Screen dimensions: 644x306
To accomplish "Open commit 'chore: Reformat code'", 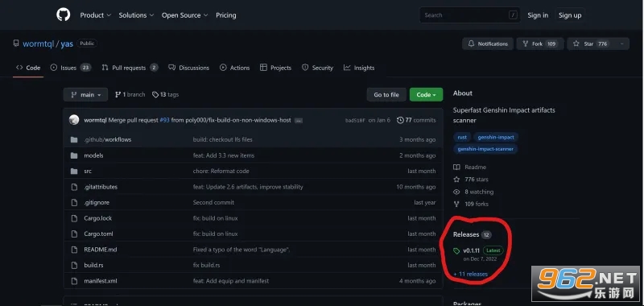I will (221, 172).
